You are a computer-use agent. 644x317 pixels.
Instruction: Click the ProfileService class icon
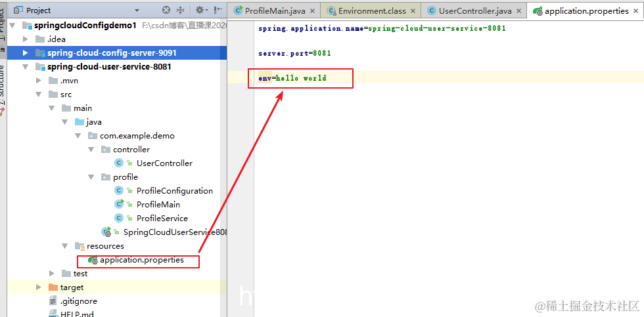coord(119,218)
